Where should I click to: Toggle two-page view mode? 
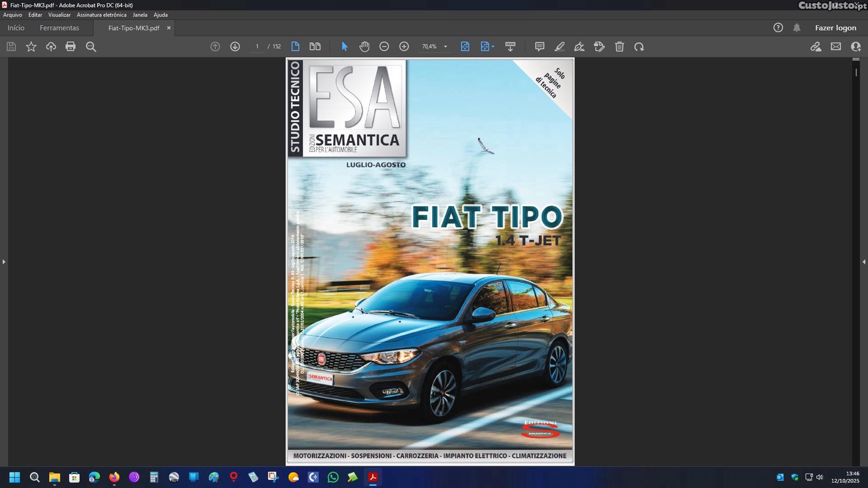pos(315,47)
